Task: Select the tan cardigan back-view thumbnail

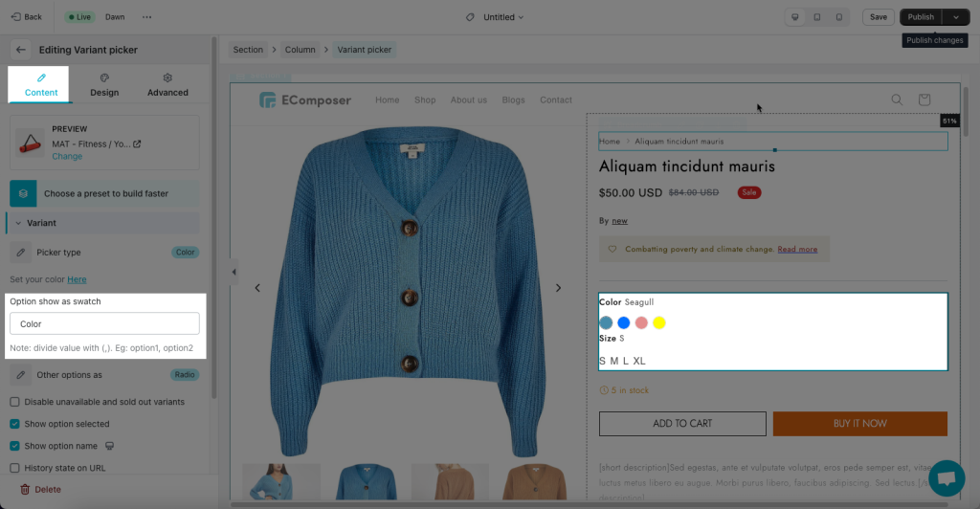Action: tap(450, 481)
